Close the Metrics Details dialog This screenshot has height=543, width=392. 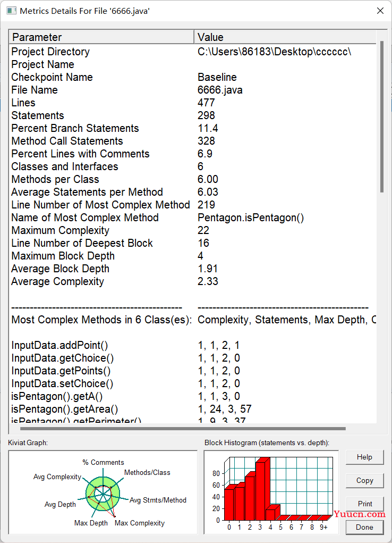[x=380, y=11]
